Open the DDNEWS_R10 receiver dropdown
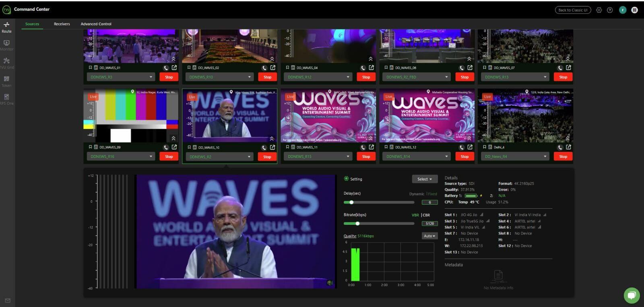The width and height of the screenshot is (644, 307). point(219,77)
